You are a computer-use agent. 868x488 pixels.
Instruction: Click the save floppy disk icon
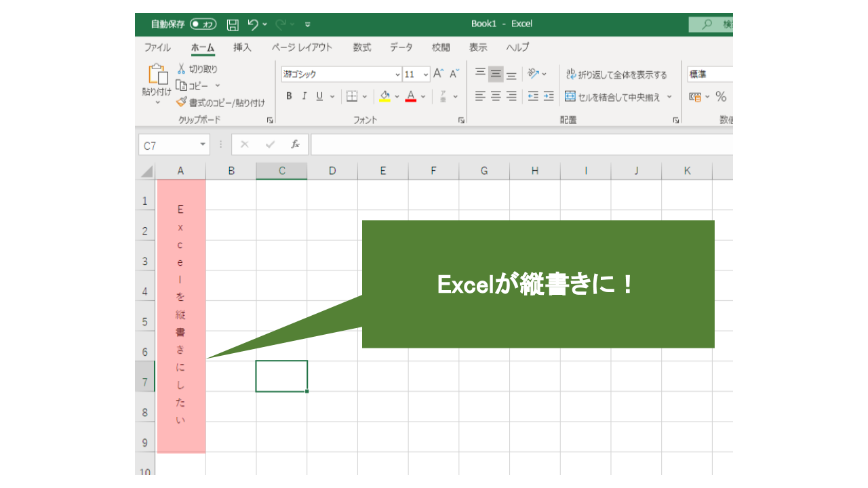[x=233, y=24]
